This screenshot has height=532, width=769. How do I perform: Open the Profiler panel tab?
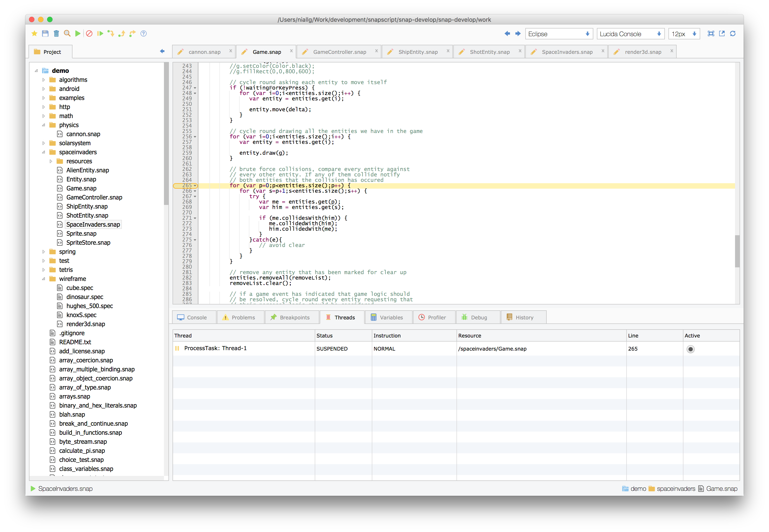(x=434, y=318)
